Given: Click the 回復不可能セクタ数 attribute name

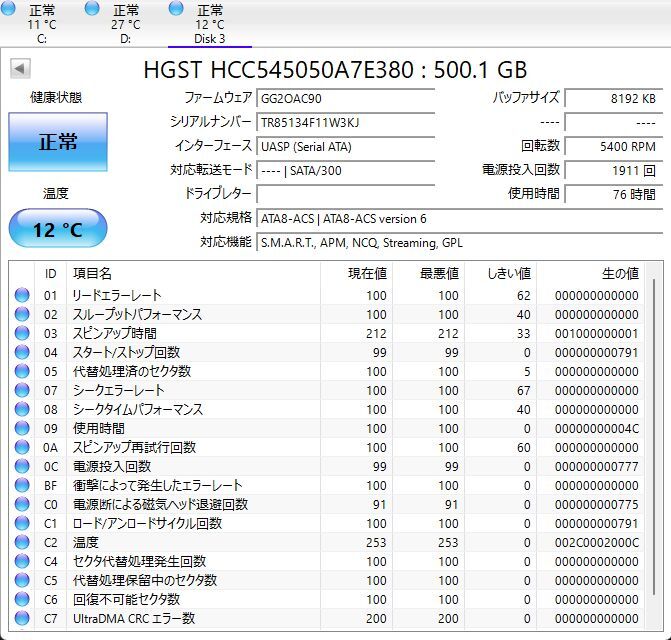Looking at the screenshot, I should (126, 599).
